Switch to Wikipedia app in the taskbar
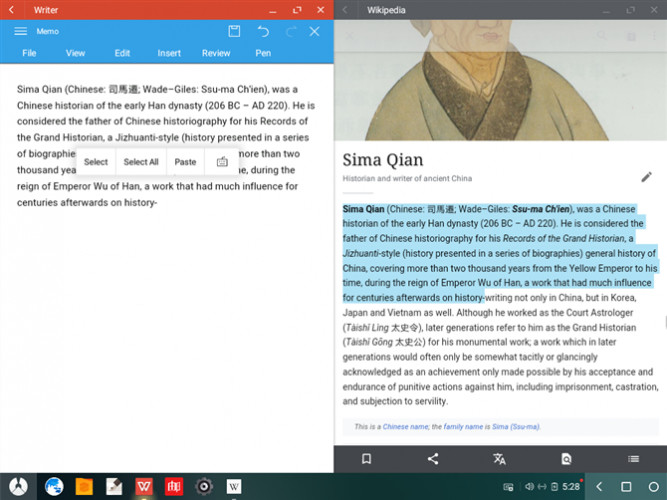Image resolution: width=667 pixels, height=500 pixels. [x=234, y=486]
